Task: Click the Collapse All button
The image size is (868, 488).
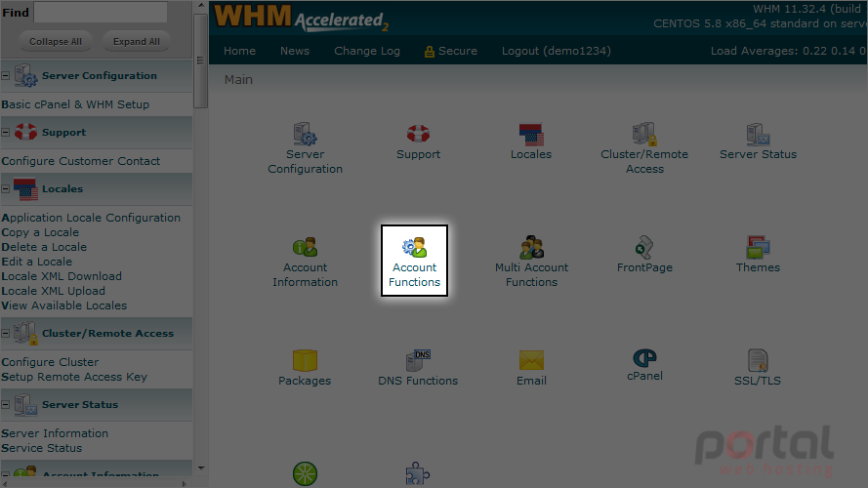Action: point(56,42)
